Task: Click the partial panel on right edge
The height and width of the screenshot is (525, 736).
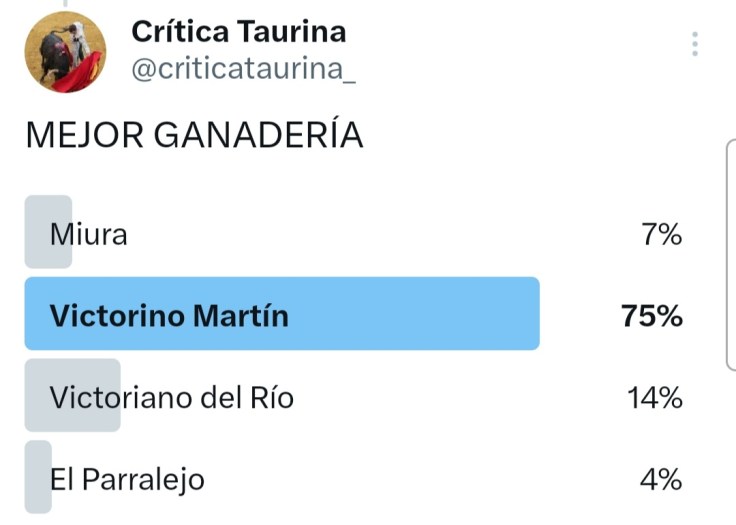Action: pos(730,255)
